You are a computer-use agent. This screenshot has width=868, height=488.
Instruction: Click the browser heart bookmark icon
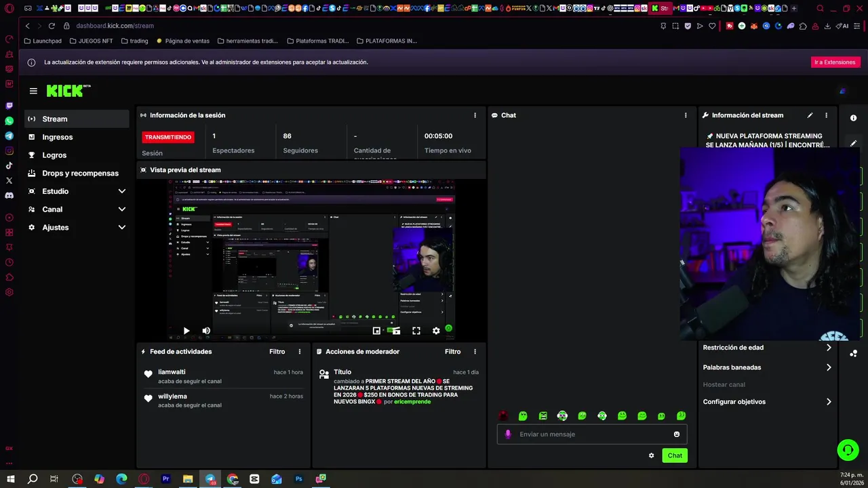click(x=712, y=26)
